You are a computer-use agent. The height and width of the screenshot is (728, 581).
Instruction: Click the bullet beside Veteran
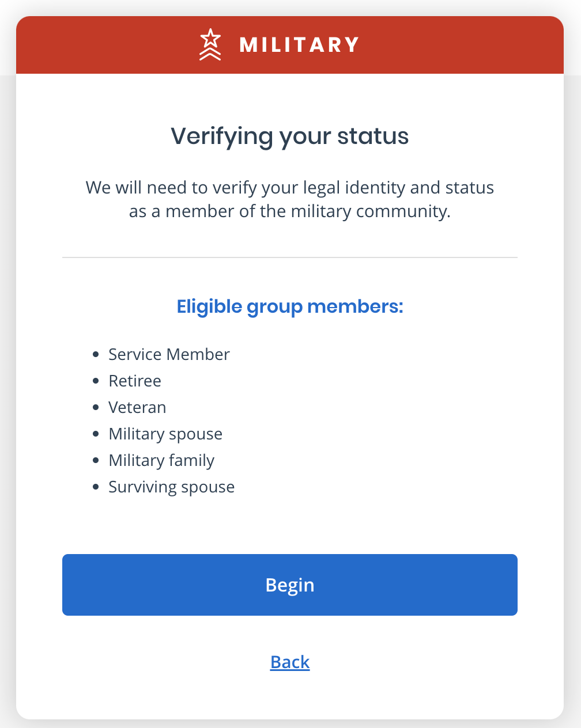(x=96, y=408)
